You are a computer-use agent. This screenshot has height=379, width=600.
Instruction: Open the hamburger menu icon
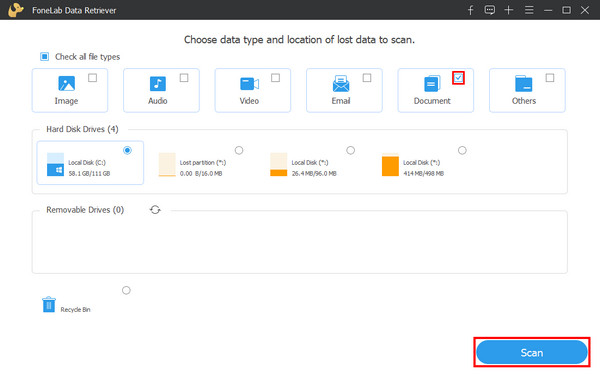(529, 10)
